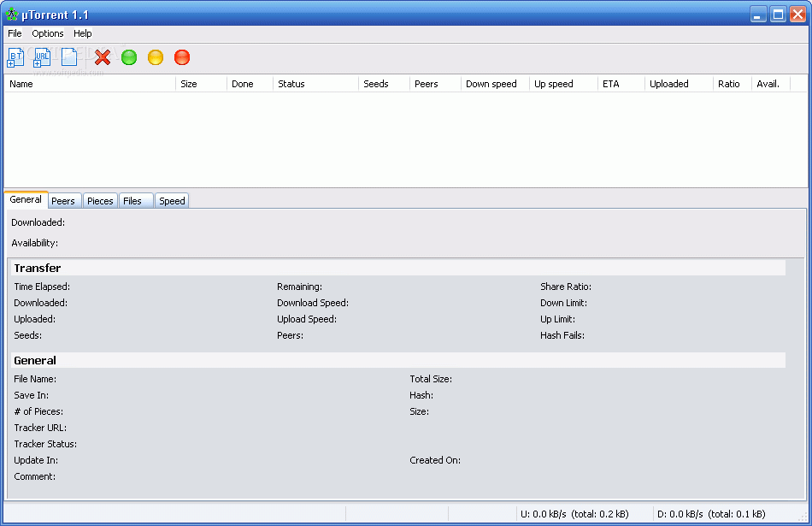Switch to the Peers tab
This screenshot has width=812, height=526.
pos(63,201)
